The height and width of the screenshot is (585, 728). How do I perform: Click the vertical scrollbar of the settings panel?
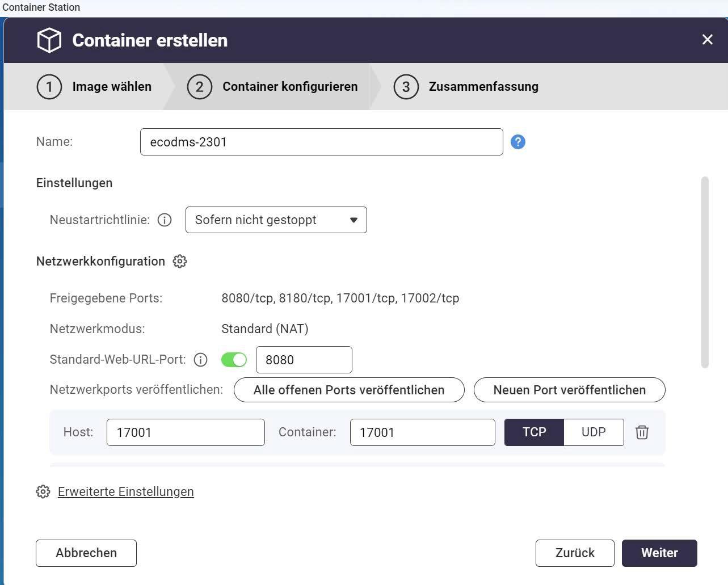[x=705, y=272]
